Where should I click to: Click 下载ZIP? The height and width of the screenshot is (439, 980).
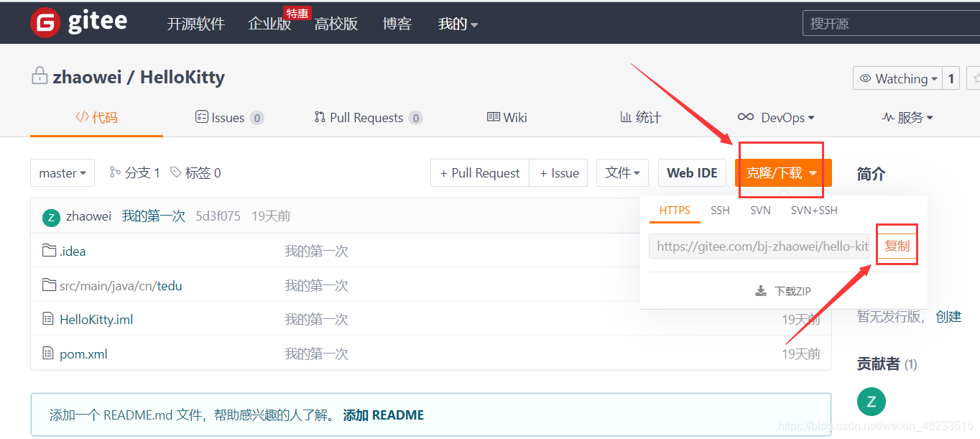click(x=792, y=291)
